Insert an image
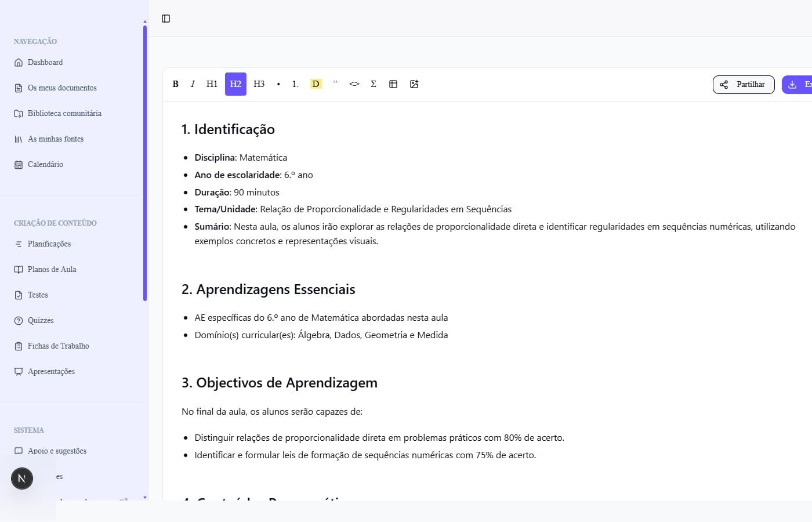The width and height of the screenshot is (812, 522). (x=414, y=84)
